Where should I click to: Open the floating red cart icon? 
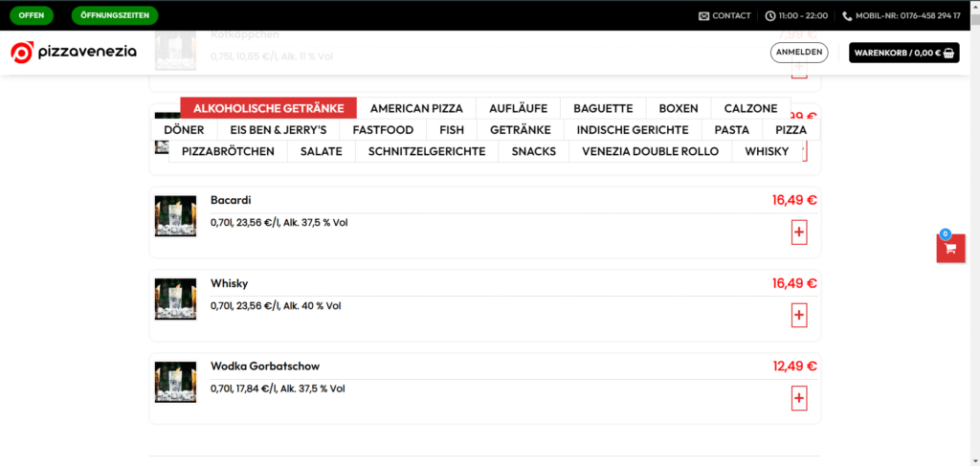point(950,248)
